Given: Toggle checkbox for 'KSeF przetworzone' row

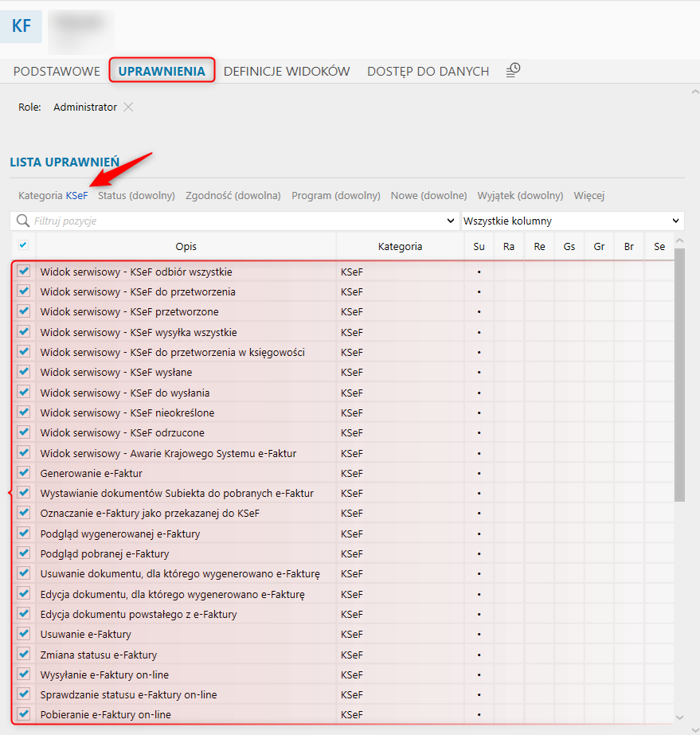Looking at the screenshot, I should point(23,311).
